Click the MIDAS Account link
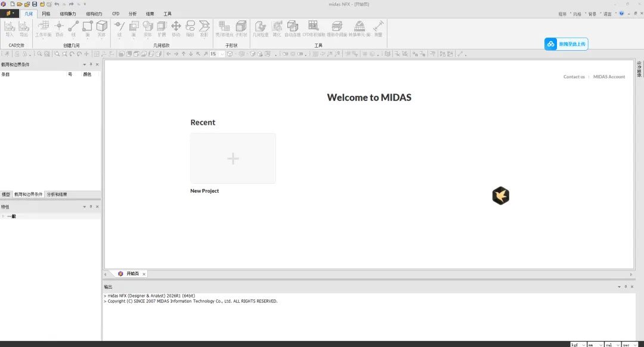644x347 pixels. tap(609, 77)
